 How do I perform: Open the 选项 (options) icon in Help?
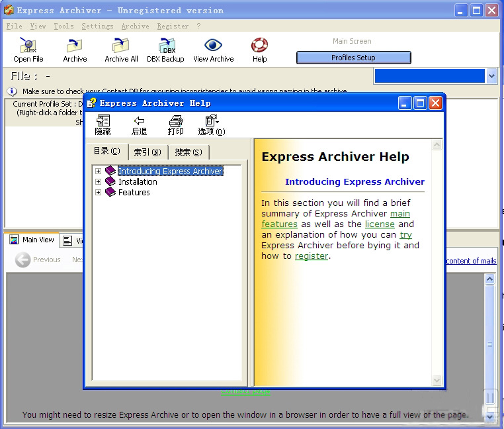[x=212, y=120]
